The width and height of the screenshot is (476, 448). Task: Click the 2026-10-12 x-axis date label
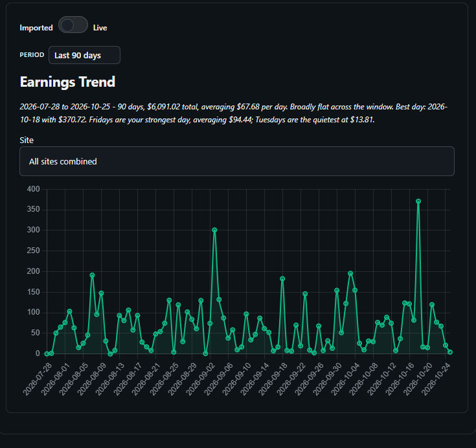[381, 379]
